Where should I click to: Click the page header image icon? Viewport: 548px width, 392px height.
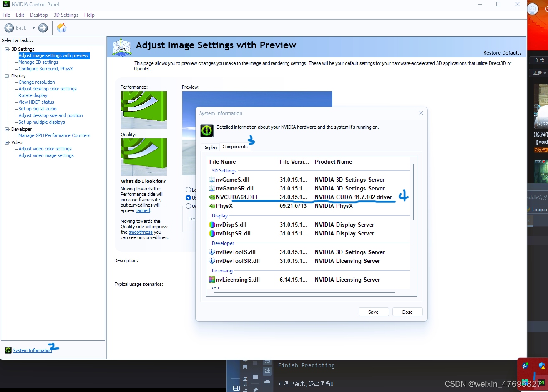pyautogui.click(x=122, y=47)
